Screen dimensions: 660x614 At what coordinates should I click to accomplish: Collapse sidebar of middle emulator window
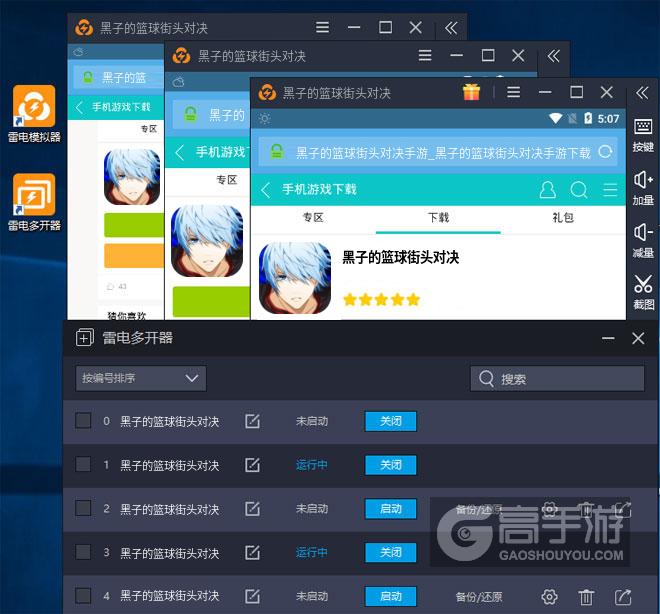(554, 56)
